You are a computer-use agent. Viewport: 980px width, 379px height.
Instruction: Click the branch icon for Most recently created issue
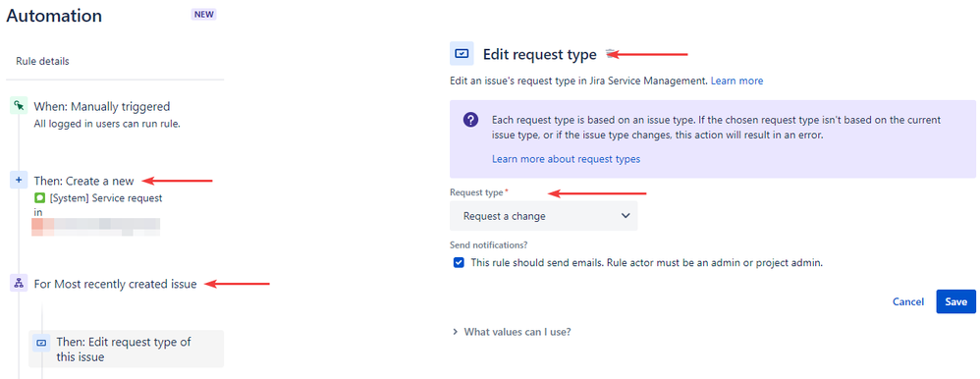point(18,284)
